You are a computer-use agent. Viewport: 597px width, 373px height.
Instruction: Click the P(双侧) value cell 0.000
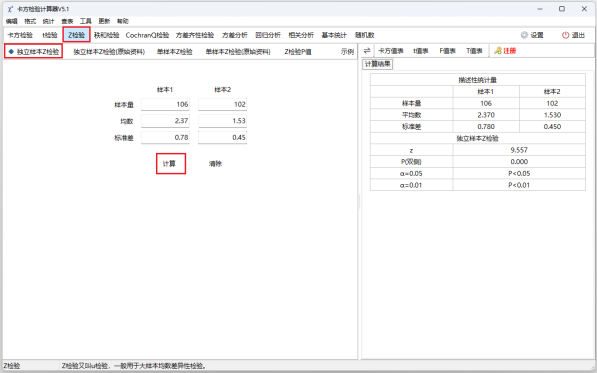click(519, 162)
